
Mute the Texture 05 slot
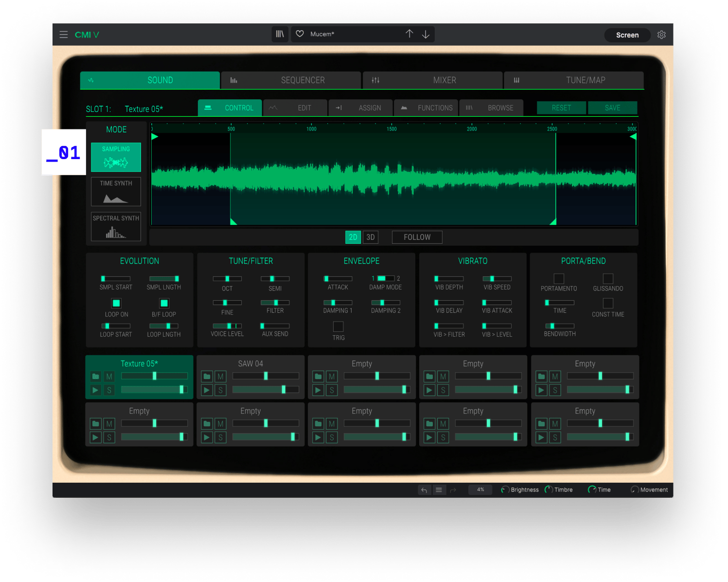coord(109,377)
